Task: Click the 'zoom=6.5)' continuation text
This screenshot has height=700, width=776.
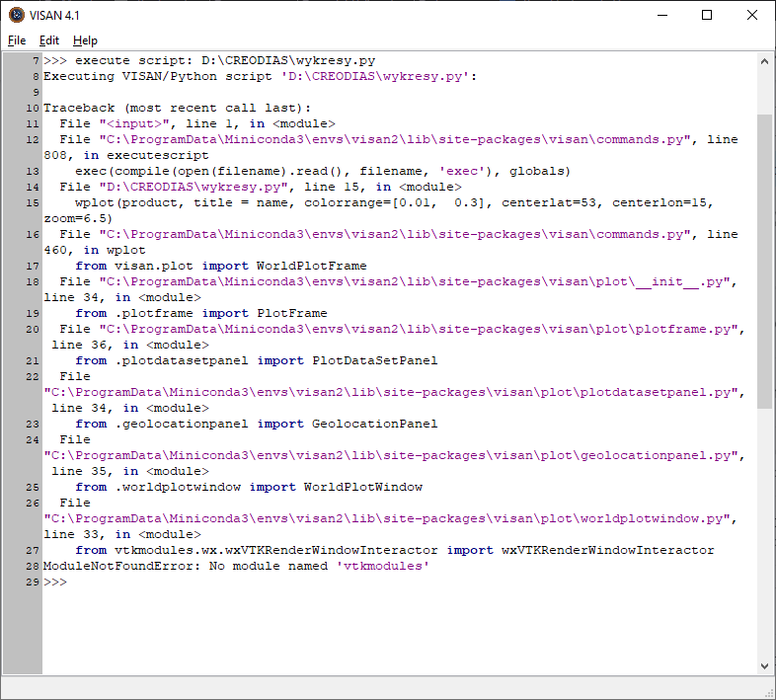Action: pyautogui.click(x=78, y=219)
